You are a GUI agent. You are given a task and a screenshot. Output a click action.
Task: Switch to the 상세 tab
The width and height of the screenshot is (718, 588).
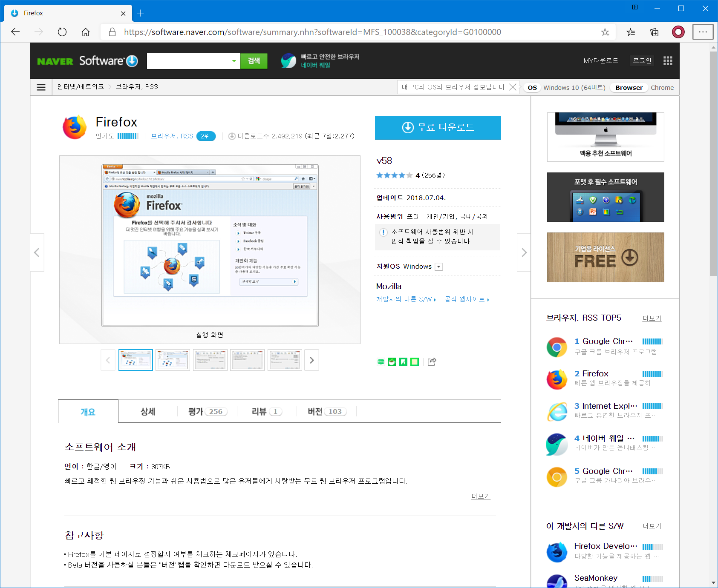148,411
